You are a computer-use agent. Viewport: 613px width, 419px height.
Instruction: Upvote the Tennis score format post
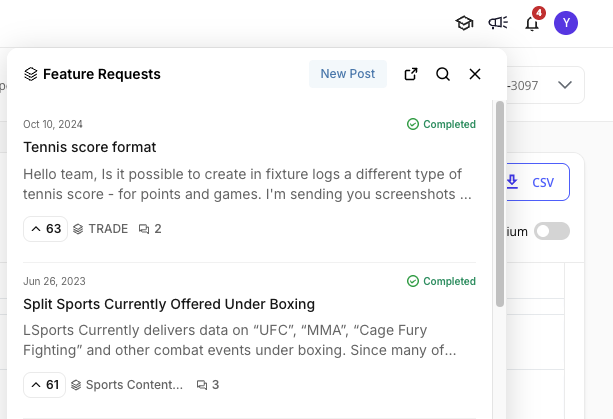click(x=45, y=229)
